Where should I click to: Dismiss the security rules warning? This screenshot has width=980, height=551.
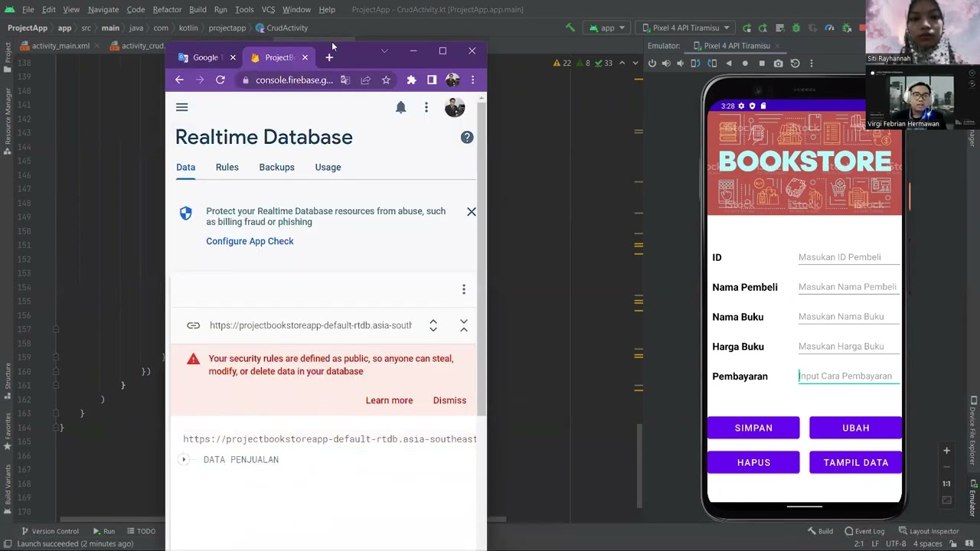(449, 400)
